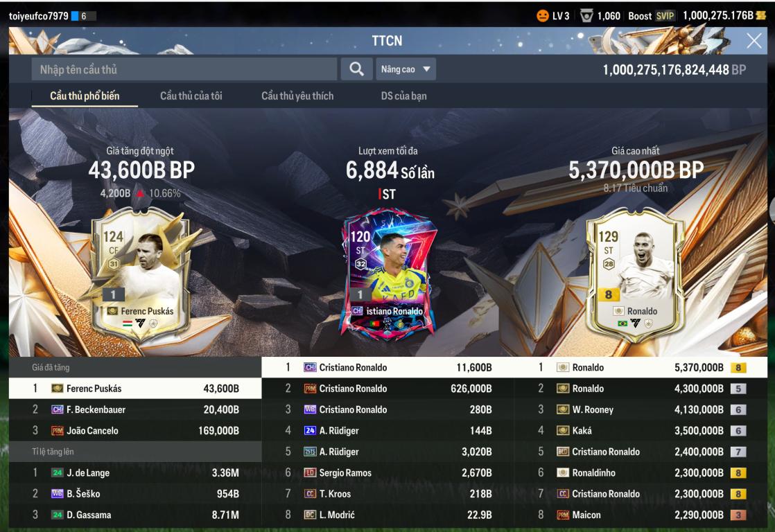
Task: Switch to the Cầu thủ của tôi tab
Action: tap(191, 96)
